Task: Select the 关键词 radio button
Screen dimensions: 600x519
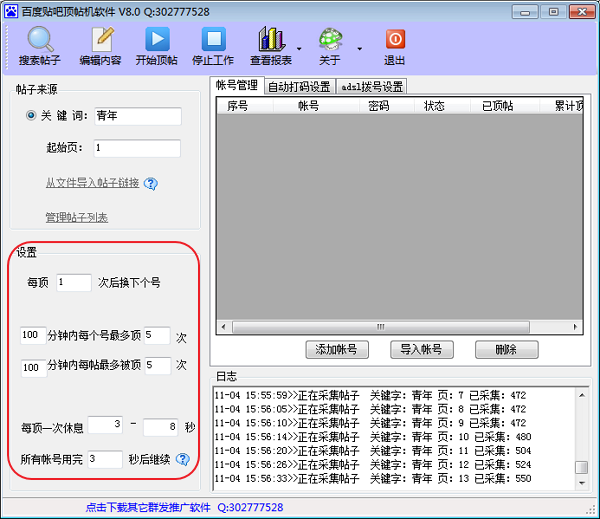Action: pyautogui.click(x=31, y=115)
